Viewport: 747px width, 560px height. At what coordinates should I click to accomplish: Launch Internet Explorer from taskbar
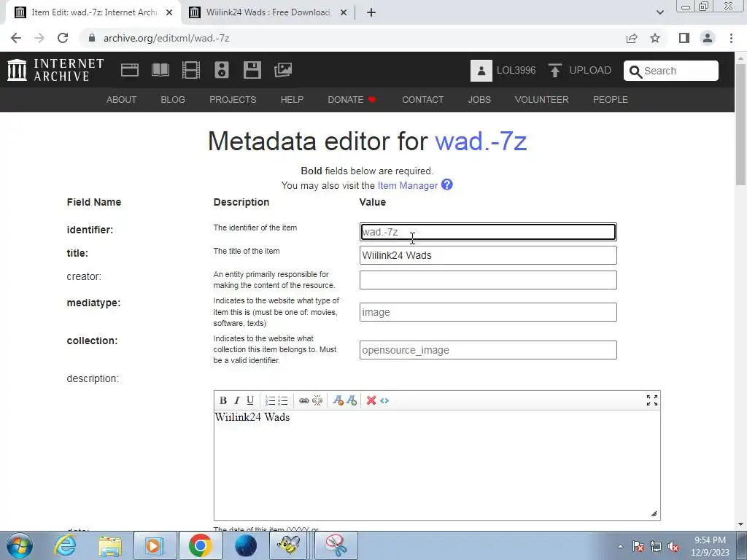(65, 545)
